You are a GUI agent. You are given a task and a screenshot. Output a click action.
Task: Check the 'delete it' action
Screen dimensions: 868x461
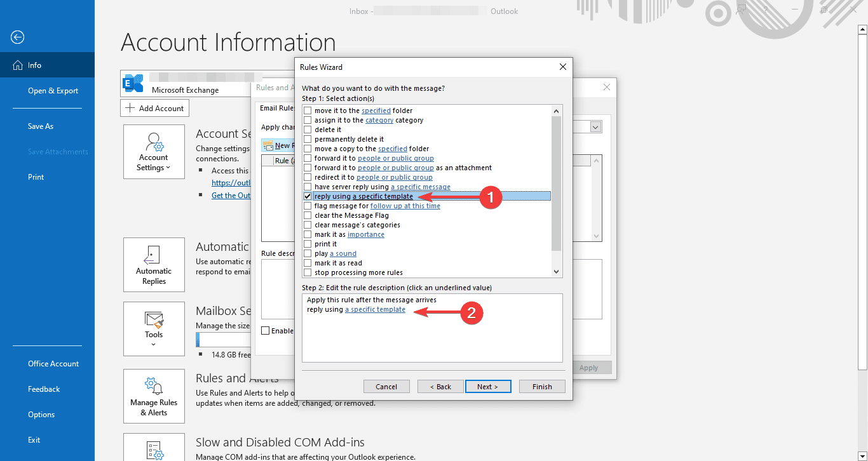(308, 130)
